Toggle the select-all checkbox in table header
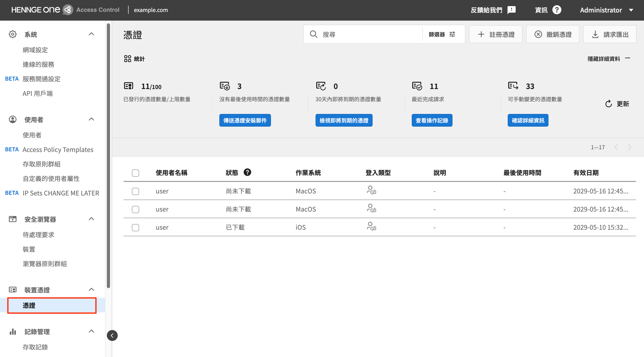The image size is (644, 357). coord(135,173)
